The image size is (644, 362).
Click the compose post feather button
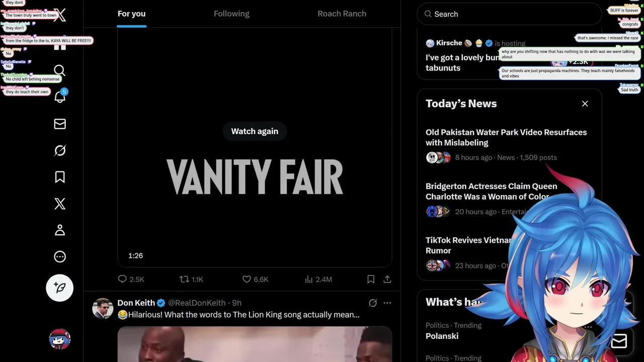click(60, 288)
